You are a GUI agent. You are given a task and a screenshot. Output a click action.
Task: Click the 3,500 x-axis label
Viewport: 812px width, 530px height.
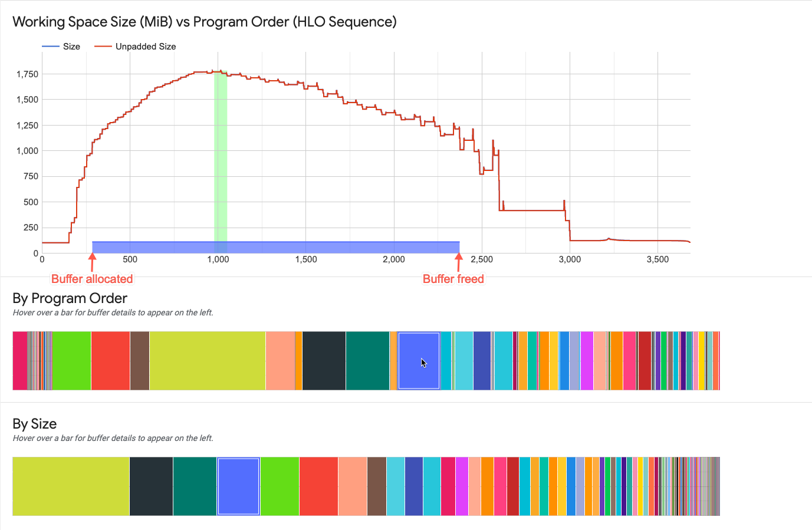[658, 259]
